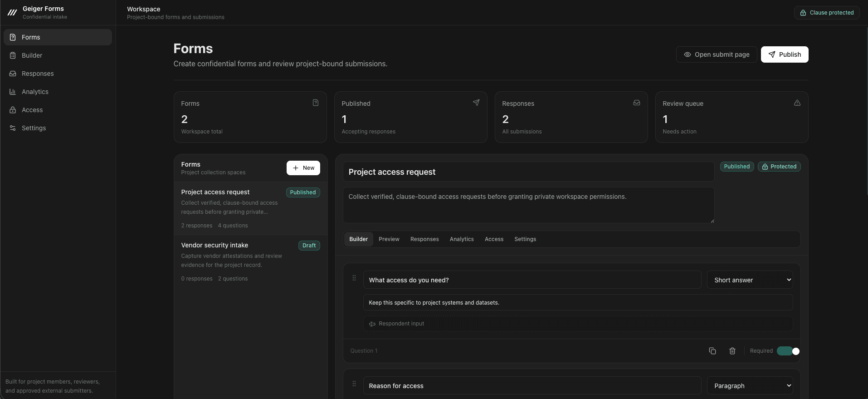The width and height of the screenshot is (868, 399).
Task: Switch to the Analytics tab of the form
Action: tap(462, 239)
